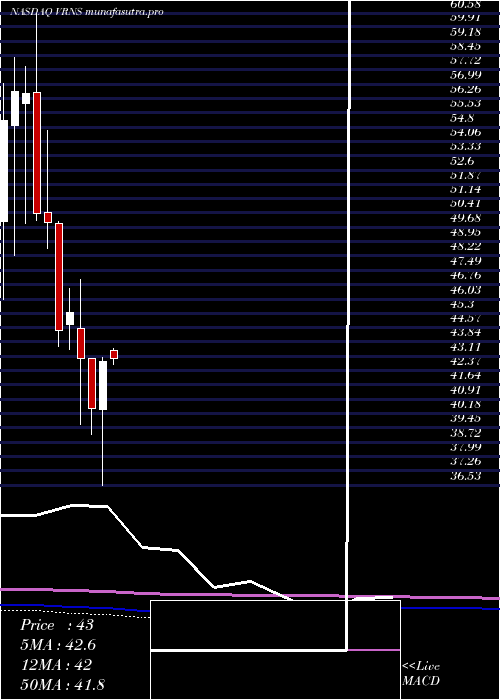
Task: Click the 37.26 price axis label
Action: [465, 462]
